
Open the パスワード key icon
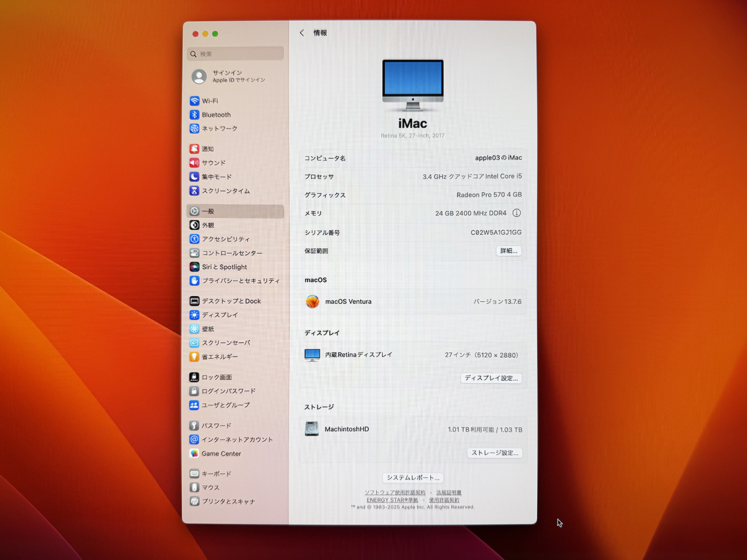pos(195,426)
